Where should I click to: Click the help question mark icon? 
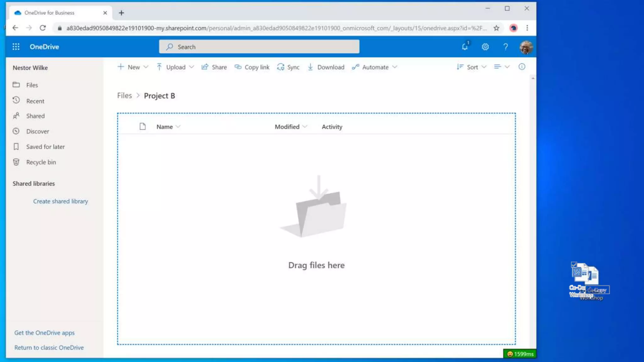pos(505,47)
